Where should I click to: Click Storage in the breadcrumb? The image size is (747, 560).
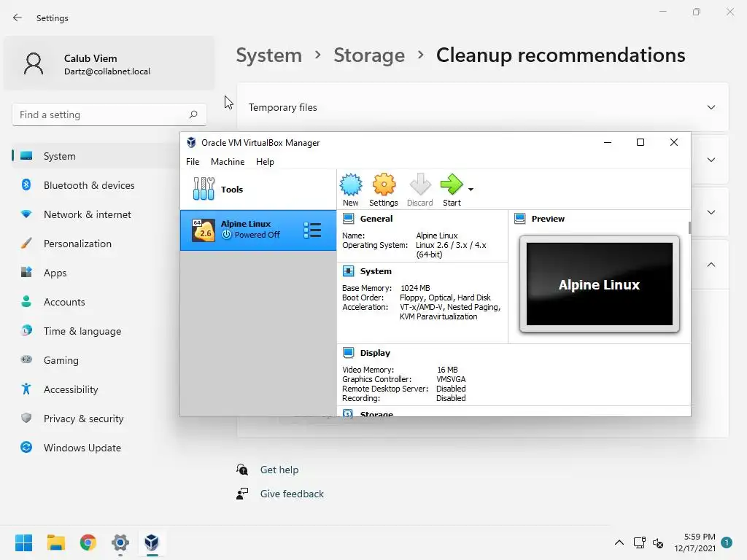click(369, 55)
